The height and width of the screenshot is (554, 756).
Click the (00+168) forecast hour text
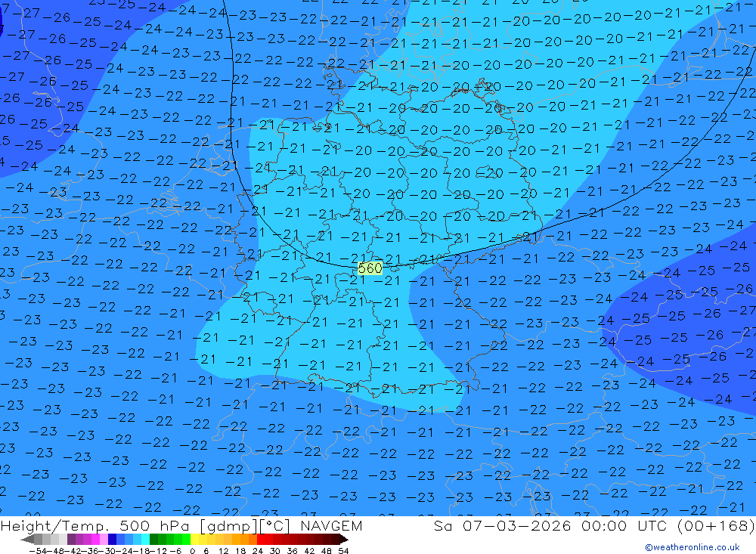click(715, 526)
